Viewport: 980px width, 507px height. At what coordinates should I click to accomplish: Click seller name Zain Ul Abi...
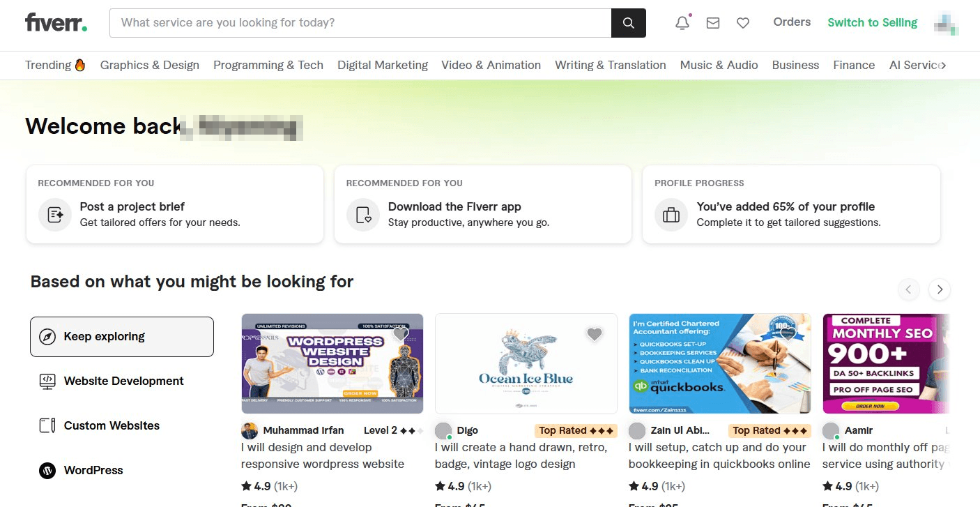680,430
